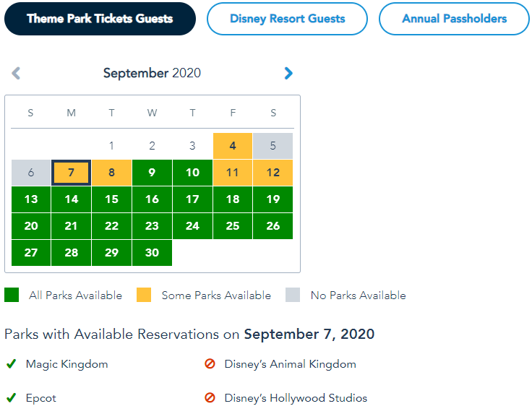Switch to Theme Park Tickets Guests tab
The width and height of the screenshot is (532, 414).
[100, 19]
